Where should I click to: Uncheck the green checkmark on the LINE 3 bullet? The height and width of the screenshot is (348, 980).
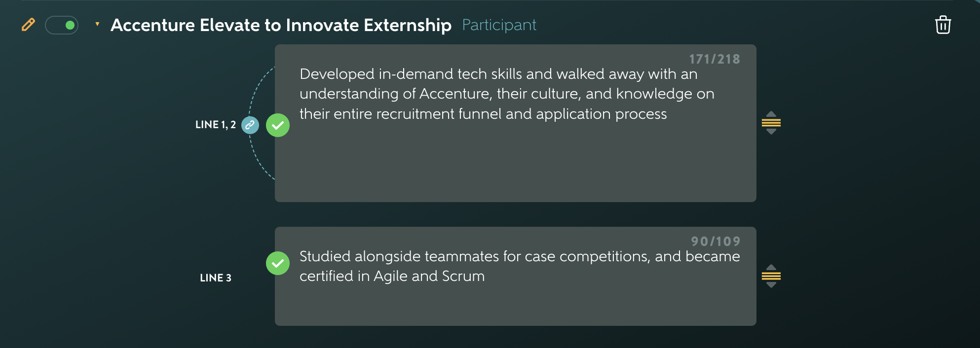pos(278,263)
